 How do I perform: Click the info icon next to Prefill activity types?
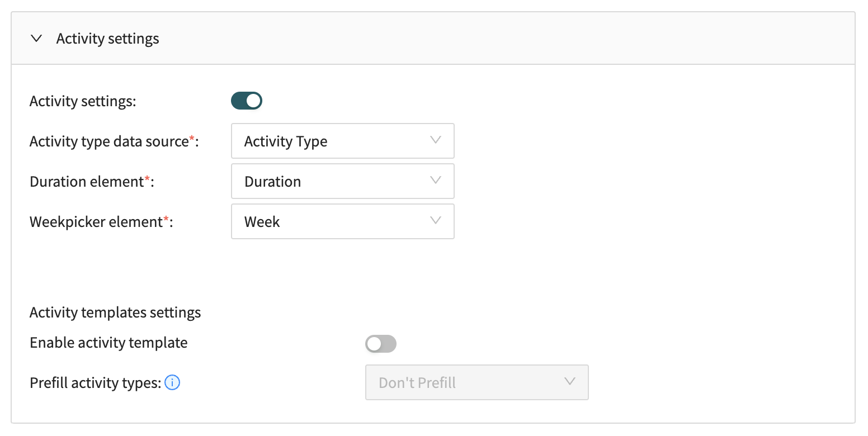[173, 383]
